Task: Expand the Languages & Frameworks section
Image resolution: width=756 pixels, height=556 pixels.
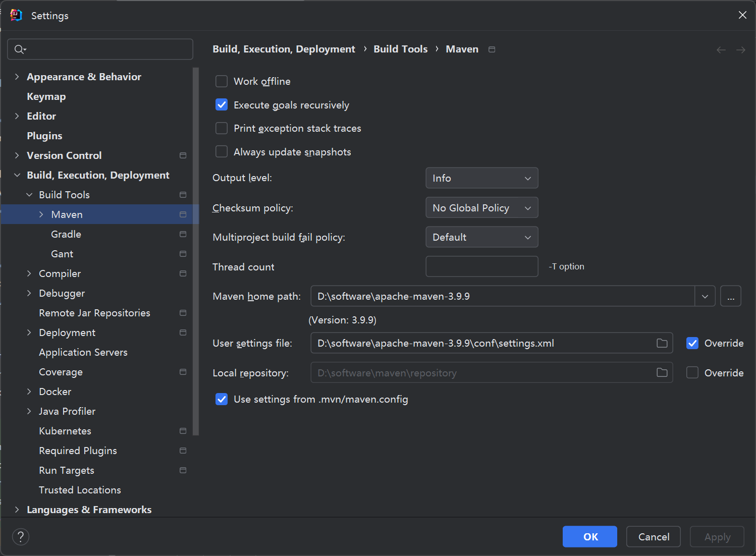Action: (x=17, y=510)
